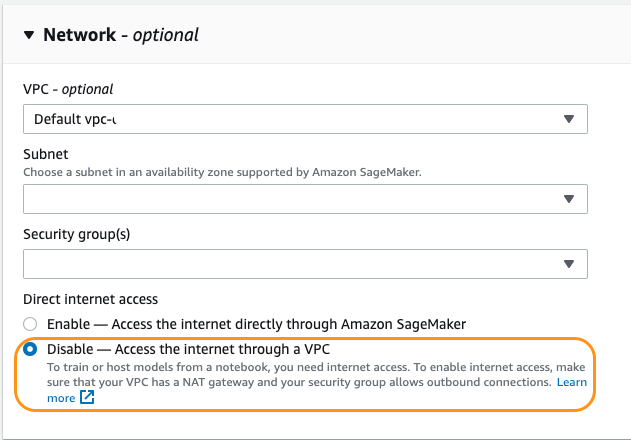This screenshot has height=440, width=631.
Task: Click the Subnet availability zone hint text
Action: (x=220, y=172)
